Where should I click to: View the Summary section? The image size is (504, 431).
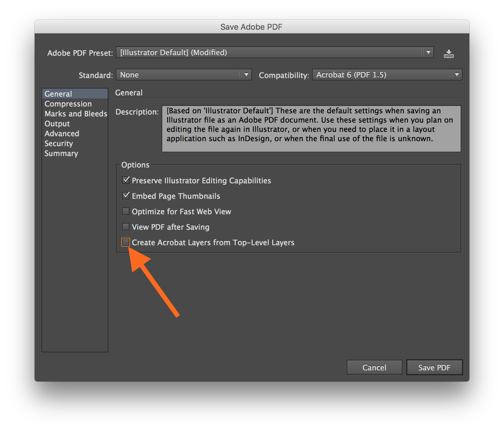point(61,153)
